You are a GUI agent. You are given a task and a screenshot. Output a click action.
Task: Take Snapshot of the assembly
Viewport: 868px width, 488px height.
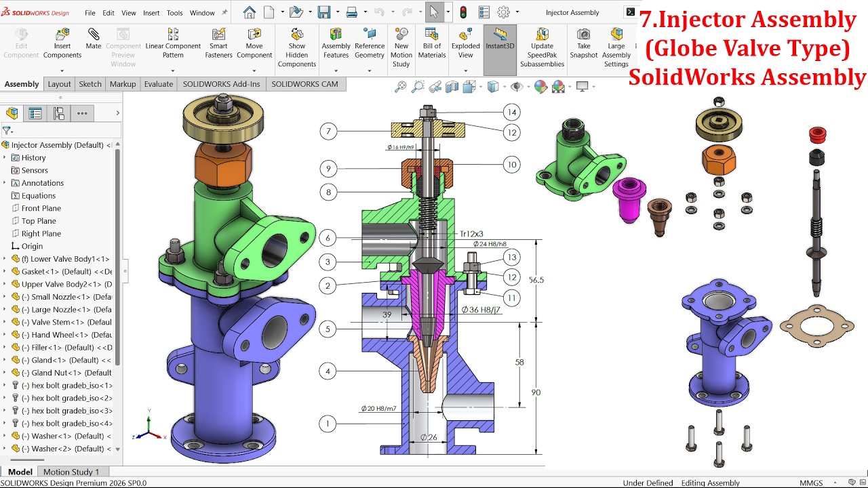click(583, 43)
